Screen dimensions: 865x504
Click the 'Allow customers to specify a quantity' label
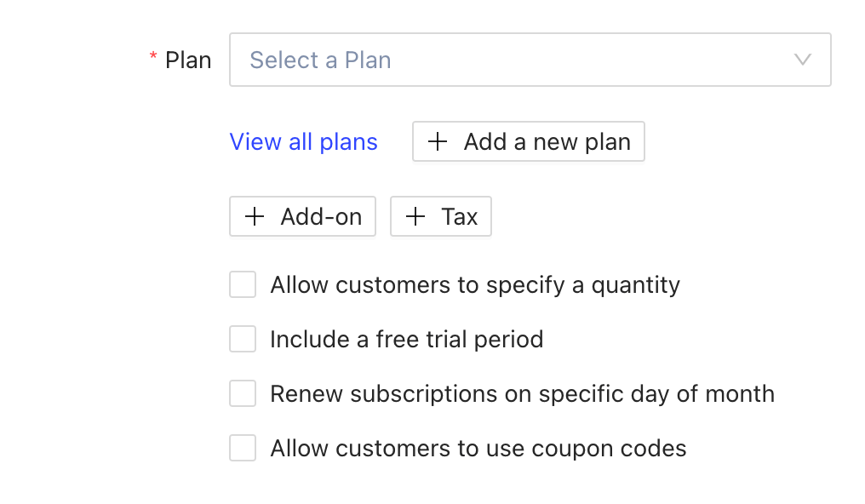tap(475, 285)
